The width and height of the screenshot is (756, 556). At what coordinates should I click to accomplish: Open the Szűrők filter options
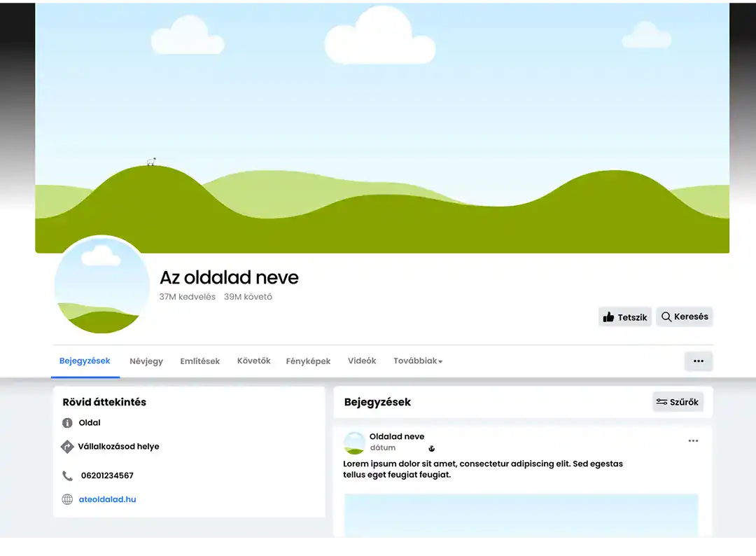[x=678, y=402]
